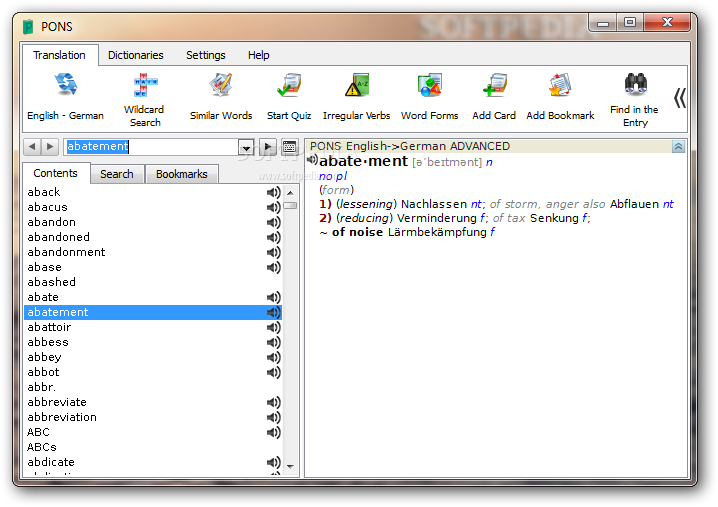Open the Irregular Verbs reference

click(356, 97)
